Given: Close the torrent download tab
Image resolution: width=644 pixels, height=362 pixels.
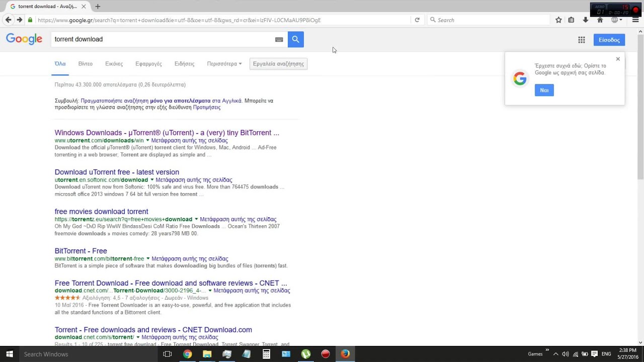Looking at the screenshot, I should [x=84, y=7].
